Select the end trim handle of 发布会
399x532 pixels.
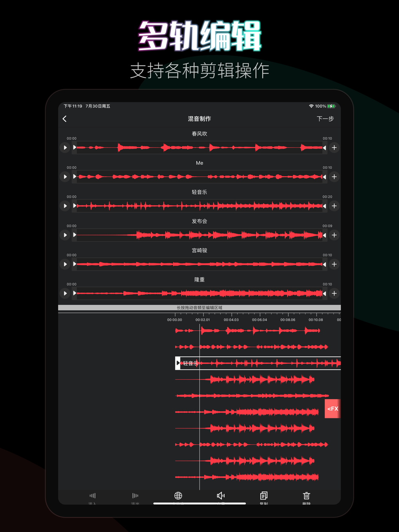(x=324, y=235)
